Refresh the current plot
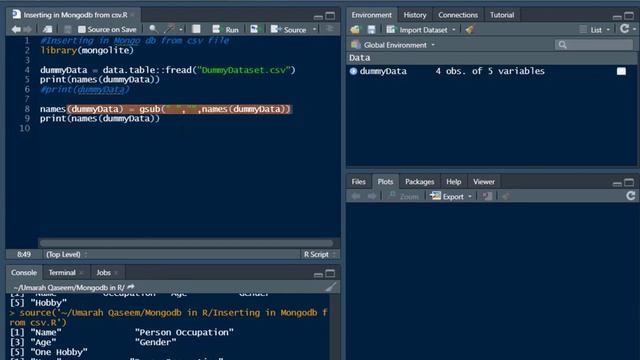 (x=631, y=196)
